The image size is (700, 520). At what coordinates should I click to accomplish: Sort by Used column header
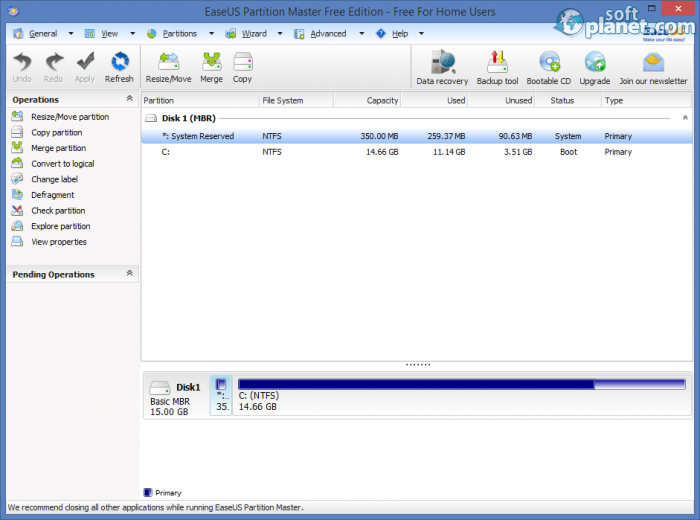434,100
